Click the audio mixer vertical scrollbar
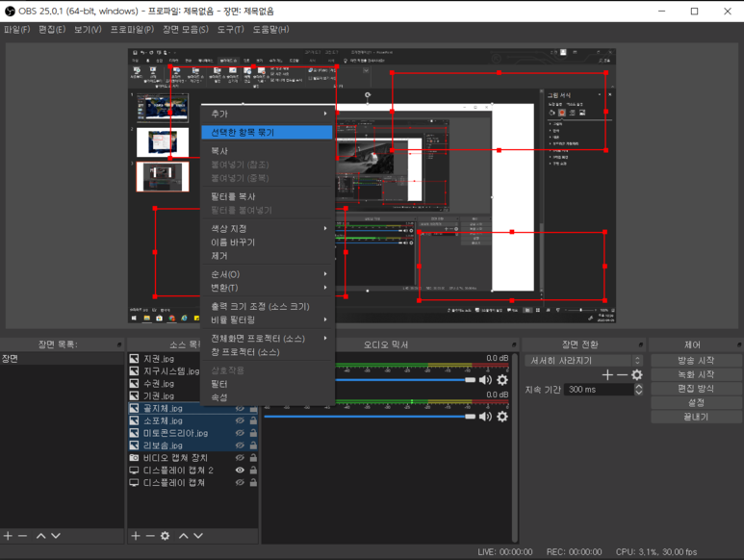Image resolution: width=744 pixels, height=560 pixels. [515, 448]
